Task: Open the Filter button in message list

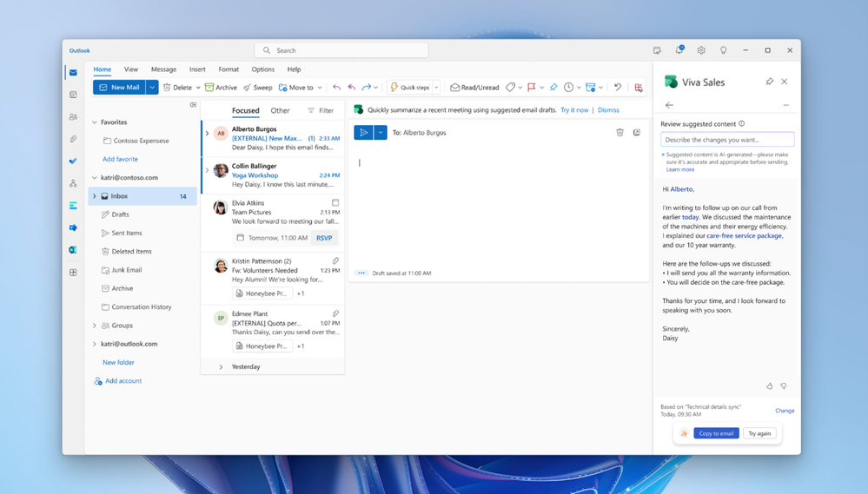Action: point(321,110)
